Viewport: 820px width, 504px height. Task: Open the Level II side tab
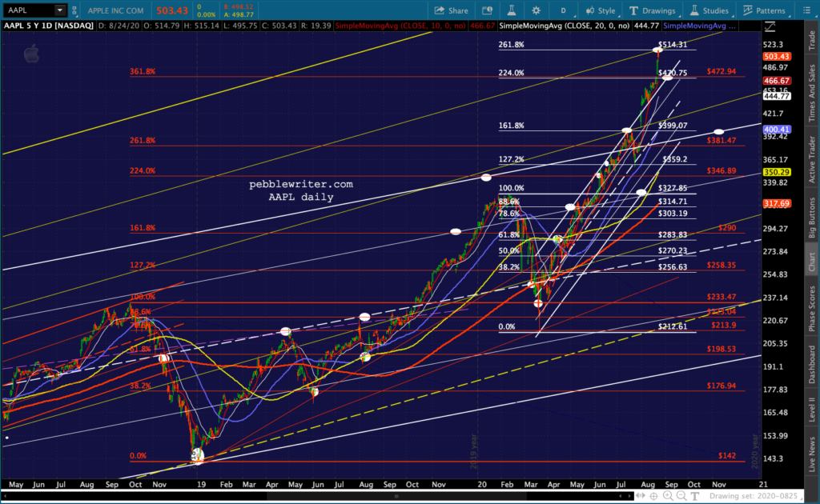(812, 409)
